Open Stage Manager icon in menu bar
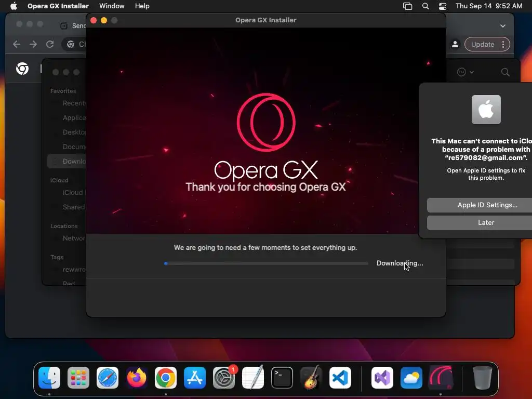This screenshot has height=399, width=532. 407,6
